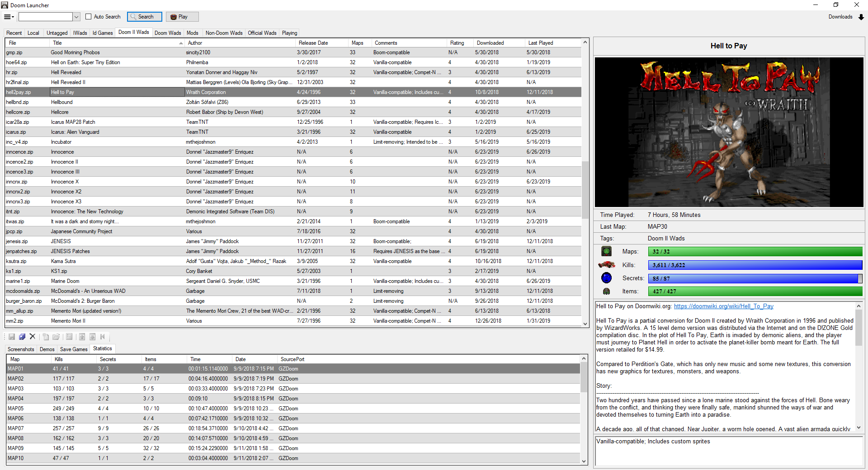Switch to the Untagged tab
The width and height of the screenshot is (868, 470).
57,33
